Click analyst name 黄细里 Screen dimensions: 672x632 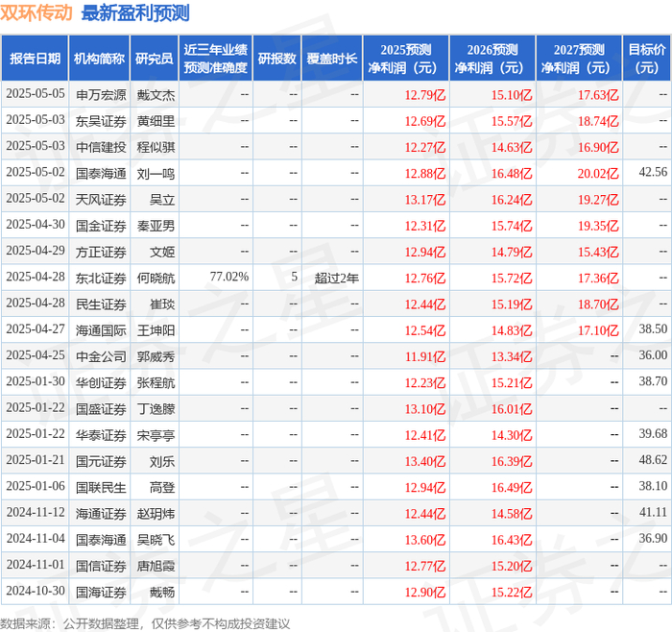coord(156,121)
